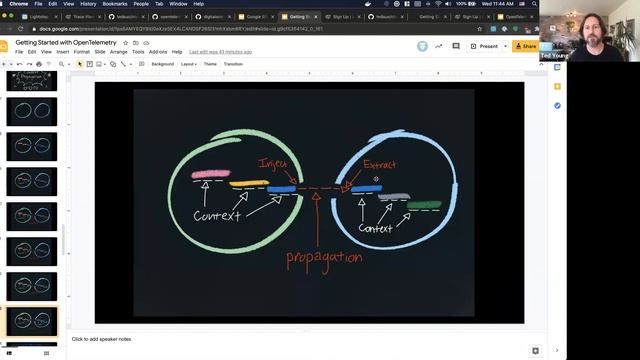Open the Slide menu

click(100, 52)
